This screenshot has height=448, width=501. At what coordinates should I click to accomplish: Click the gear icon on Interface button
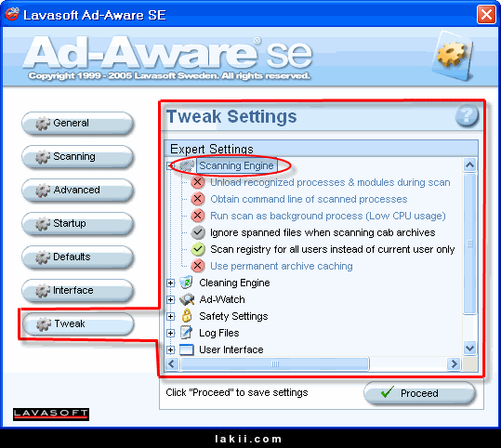tap(43, 291)
